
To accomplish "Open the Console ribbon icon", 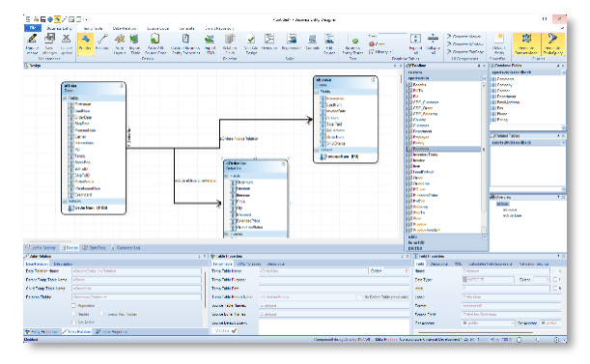I will pyautogui.click(x=312, y=39).
